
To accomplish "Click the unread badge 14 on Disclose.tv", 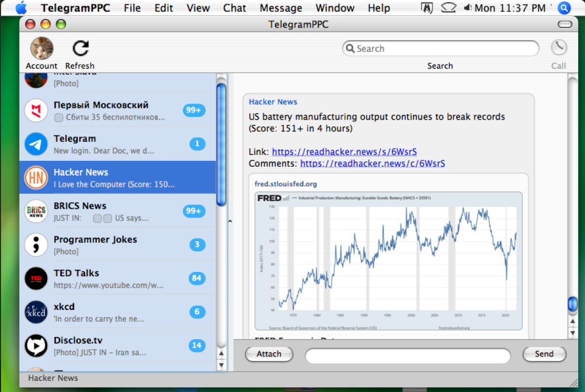I will [x=197, y=345].
